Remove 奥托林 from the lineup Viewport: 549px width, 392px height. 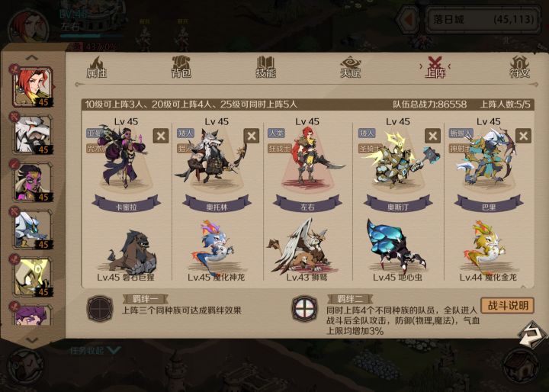[x=252, y=136]
